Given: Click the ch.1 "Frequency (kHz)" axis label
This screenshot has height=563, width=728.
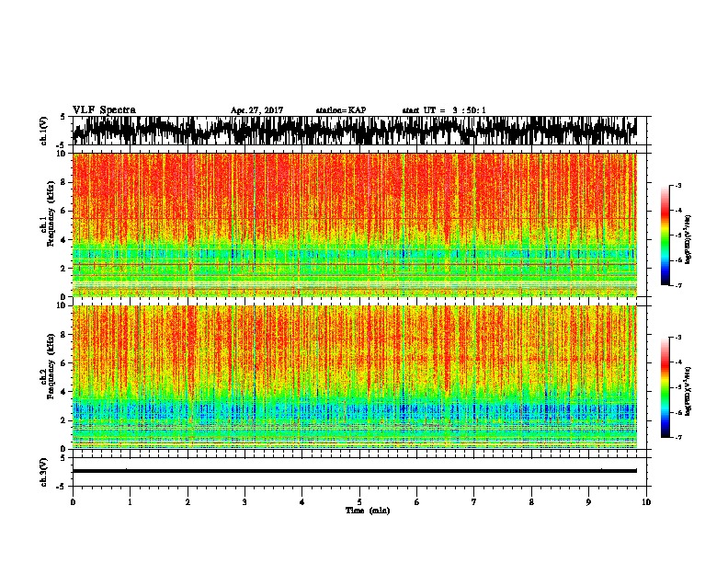Looking at the screenshot, I should coord(51,213).
